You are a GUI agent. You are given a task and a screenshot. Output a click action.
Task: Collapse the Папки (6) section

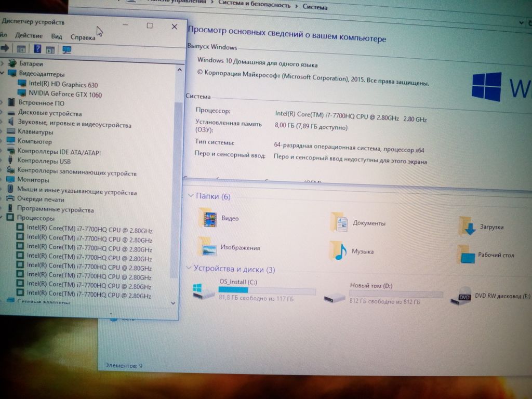tap(189, 196)
